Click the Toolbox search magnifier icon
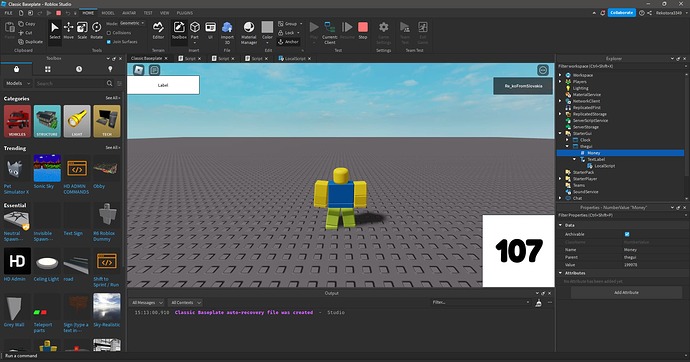 click(x=110, y=83)
